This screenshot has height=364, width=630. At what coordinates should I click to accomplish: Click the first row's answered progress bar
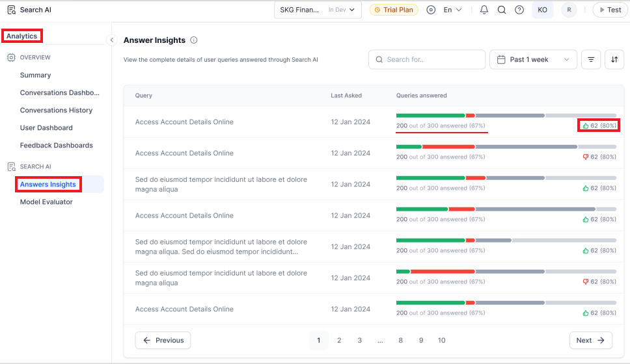click(506, 116)
